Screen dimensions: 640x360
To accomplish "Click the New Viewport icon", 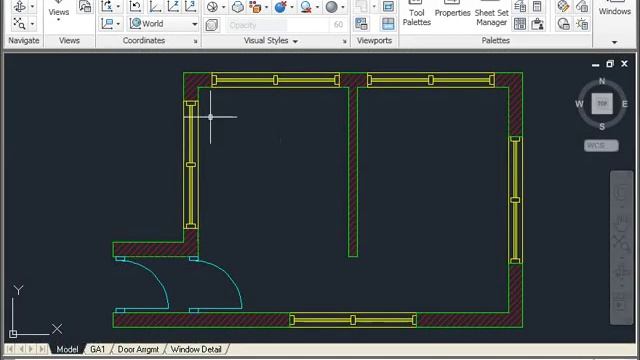I will (x=388, y=6).
